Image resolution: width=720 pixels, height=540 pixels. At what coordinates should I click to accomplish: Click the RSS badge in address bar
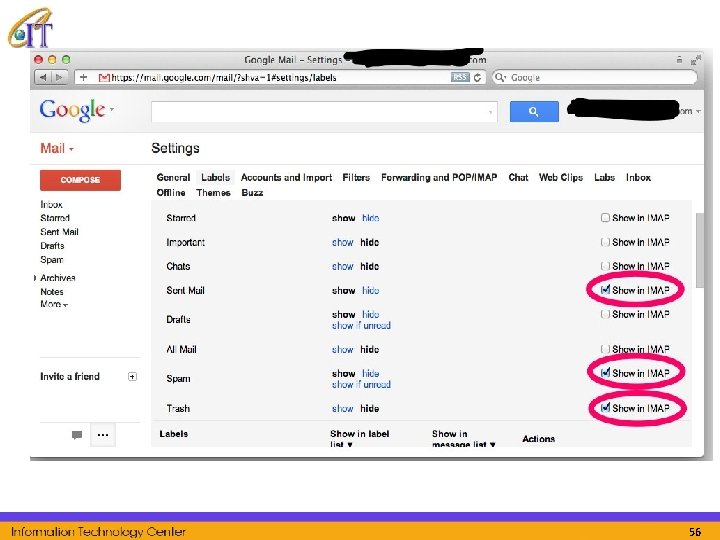(460, 77)
